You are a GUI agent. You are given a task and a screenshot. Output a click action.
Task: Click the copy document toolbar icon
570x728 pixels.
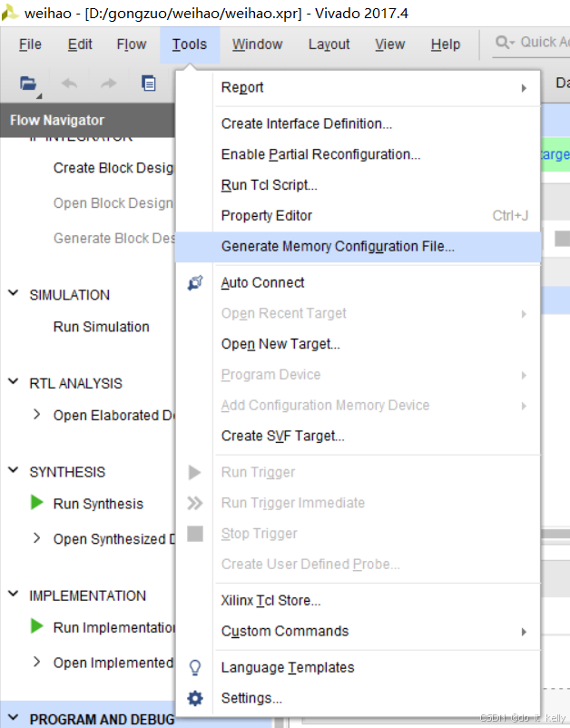point(149,84)
